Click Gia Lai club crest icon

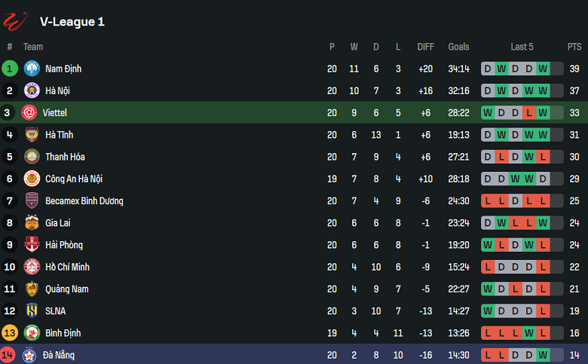click(31, 223)
